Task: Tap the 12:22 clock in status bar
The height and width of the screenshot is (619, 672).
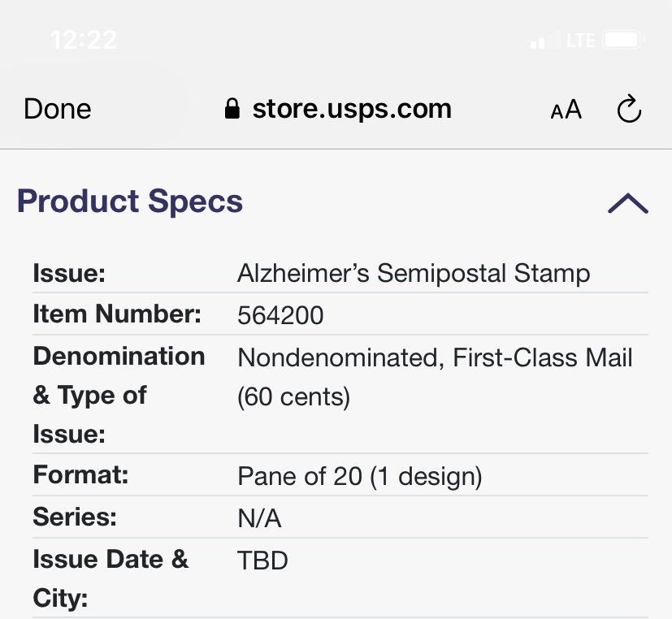Action: tap(83, 39)
